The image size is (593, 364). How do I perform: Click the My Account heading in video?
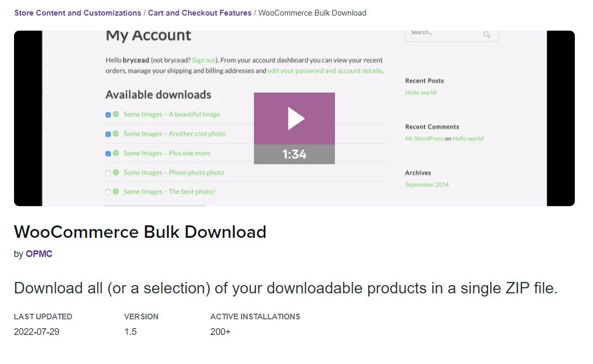(149, 35)
